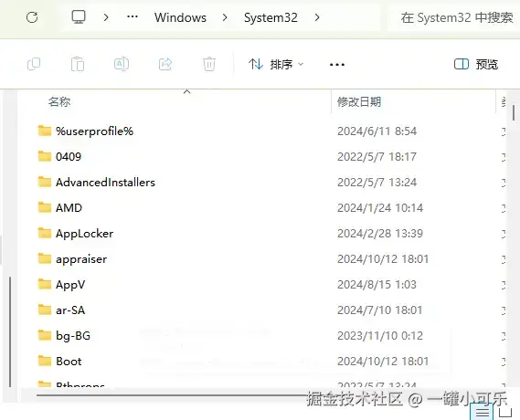Click folder icon beside ar-SA
520x420 pixels.
coord(45,310)
